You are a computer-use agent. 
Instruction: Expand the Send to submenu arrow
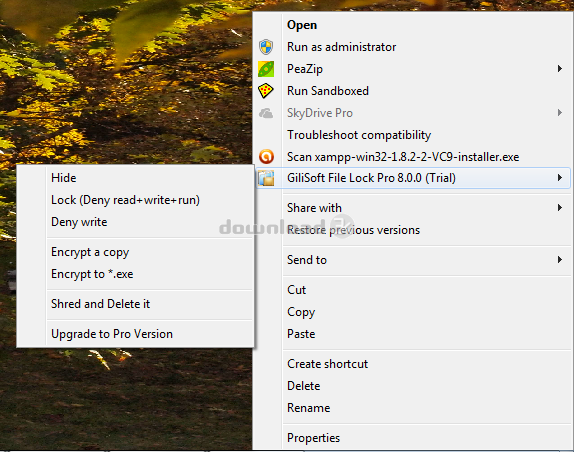[x=559, y=259]
